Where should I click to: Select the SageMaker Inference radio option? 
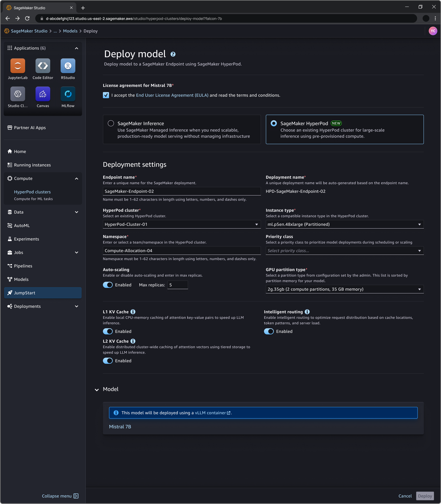click(x=111, y=123)
